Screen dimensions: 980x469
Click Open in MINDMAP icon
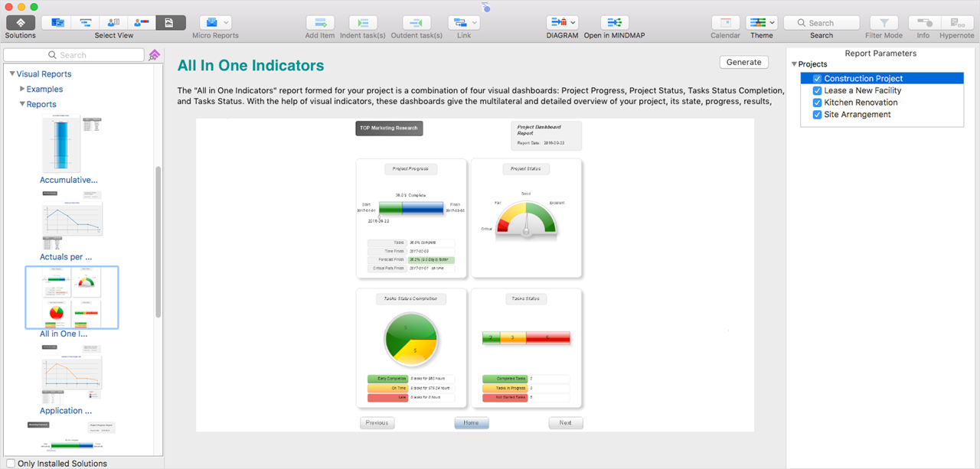click(614, 23)
